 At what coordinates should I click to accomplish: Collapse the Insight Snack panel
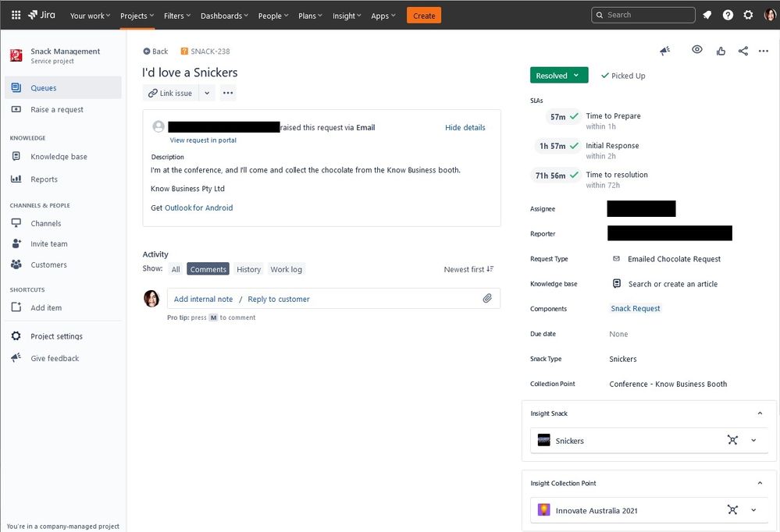pyautogui.click(x=760, y=413)
